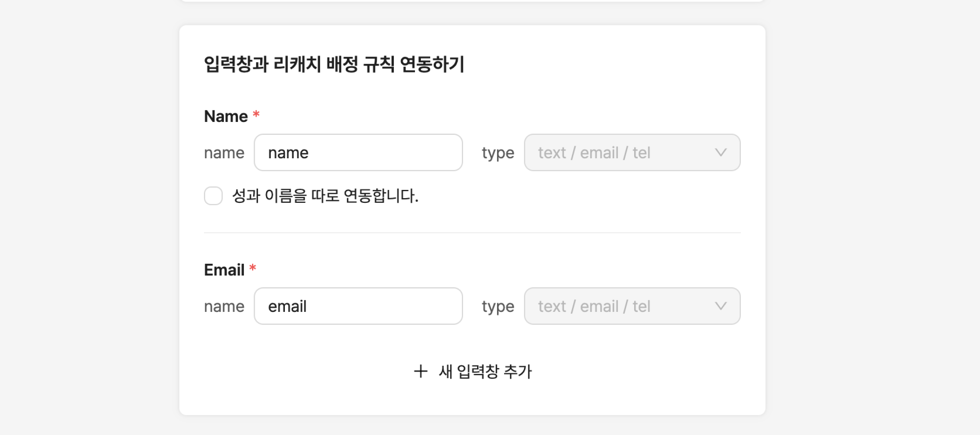Image resolution: width=980 pixels, height=435 pixels.
Task: Click the Email section input field
Action: tap(358, 306)
